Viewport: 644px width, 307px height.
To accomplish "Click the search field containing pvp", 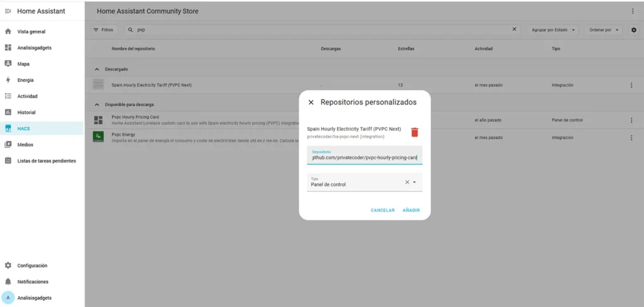I will (x=323, y=30).
